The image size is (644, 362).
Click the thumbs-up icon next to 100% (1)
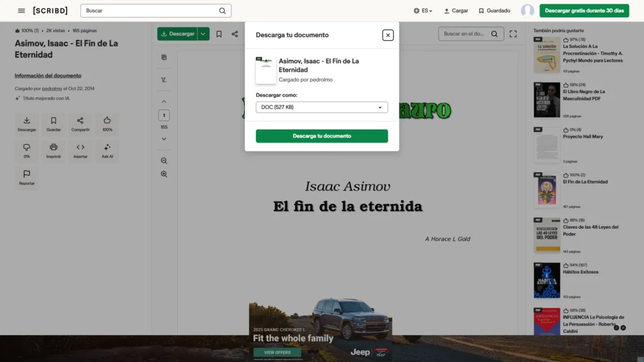point(17,30)
